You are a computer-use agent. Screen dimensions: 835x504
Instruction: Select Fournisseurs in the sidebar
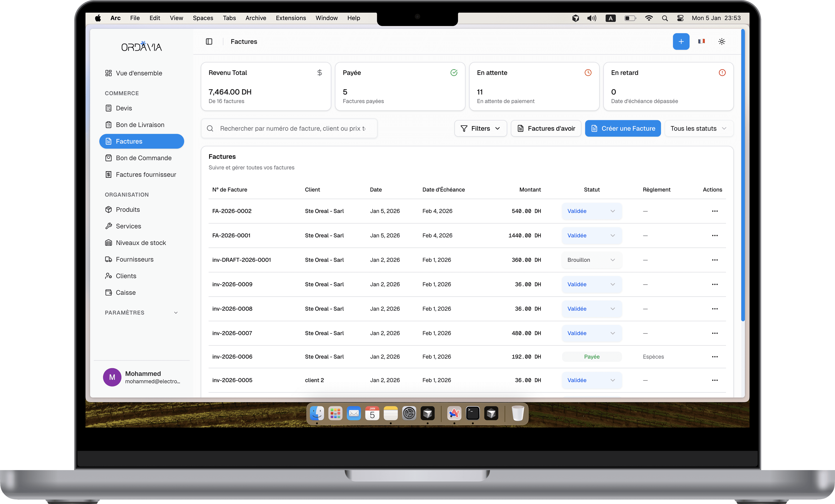pos(135,259)
